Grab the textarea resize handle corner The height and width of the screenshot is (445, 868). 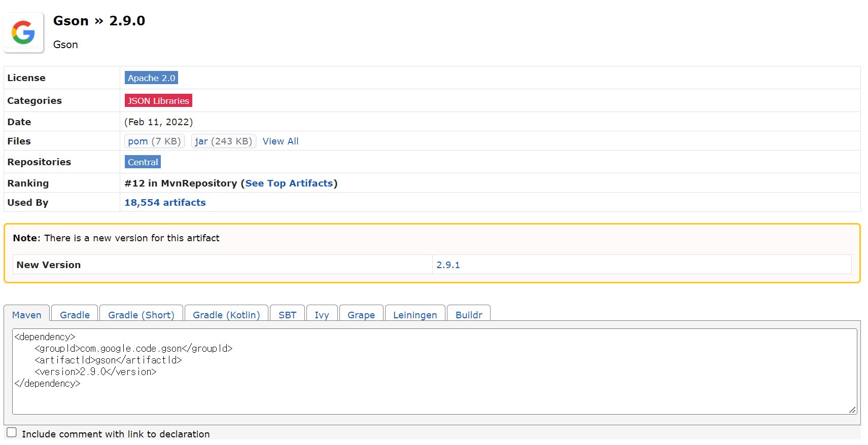coord(852,410)
